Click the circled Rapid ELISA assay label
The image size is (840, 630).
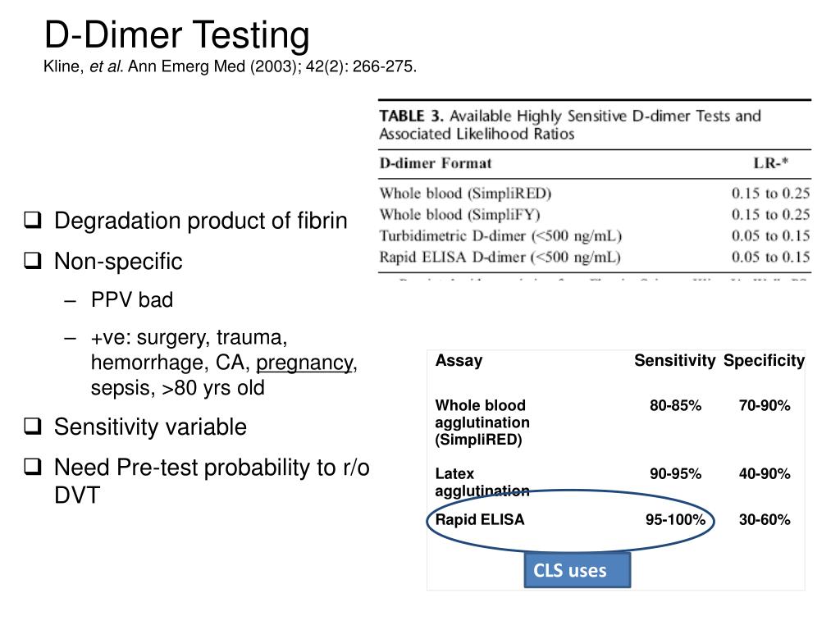pyautogui.click(x=479, y=519)
